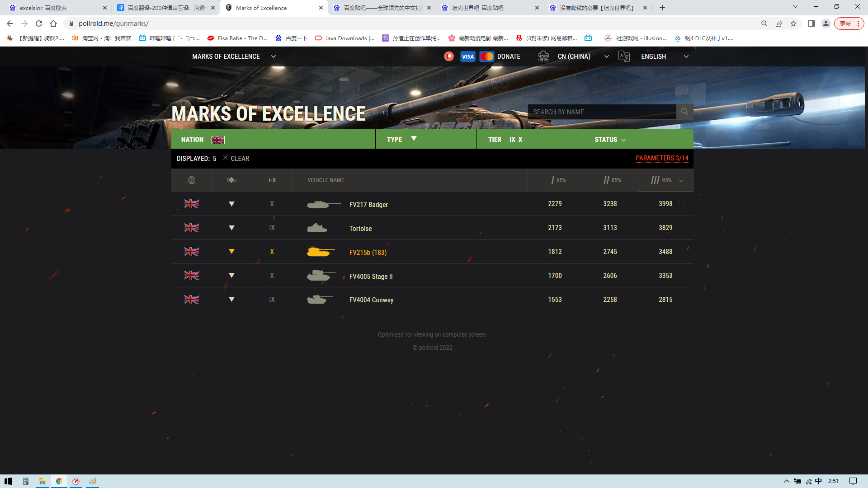Open the TYPE filter tank destroyer icon
Viewport: 868px width, 488px height.
click(414, 139)
